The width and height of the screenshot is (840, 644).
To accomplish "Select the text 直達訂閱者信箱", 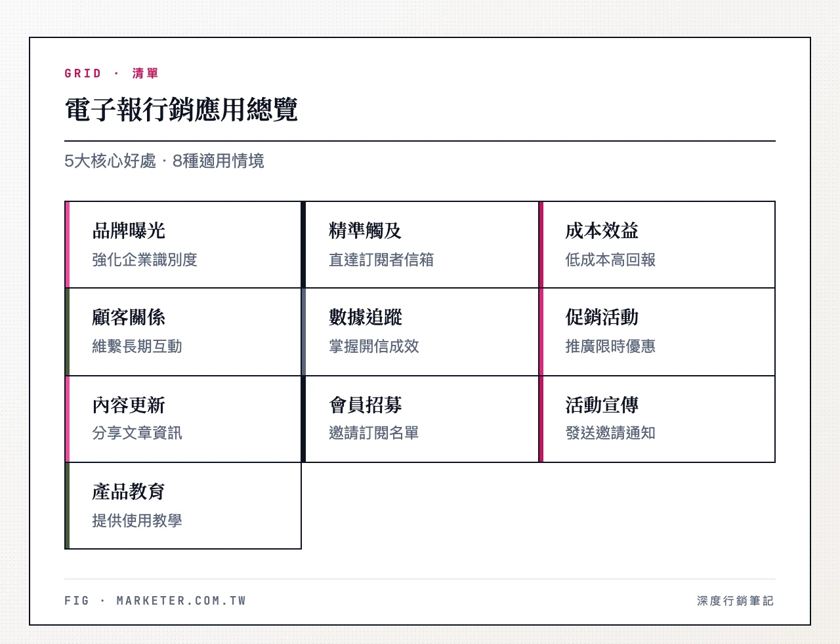I will click(x=381, y=260).
